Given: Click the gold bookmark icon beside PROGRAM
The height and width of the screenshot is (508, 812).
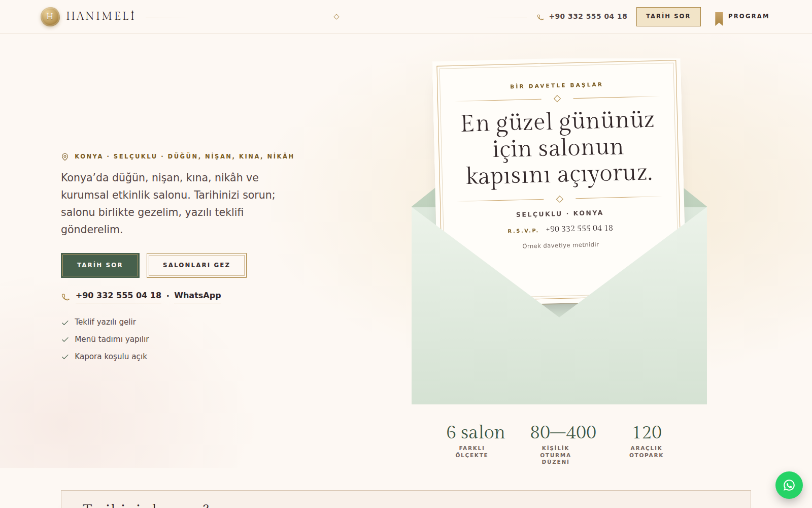Looking at the screenshot, I should [719, 18].
